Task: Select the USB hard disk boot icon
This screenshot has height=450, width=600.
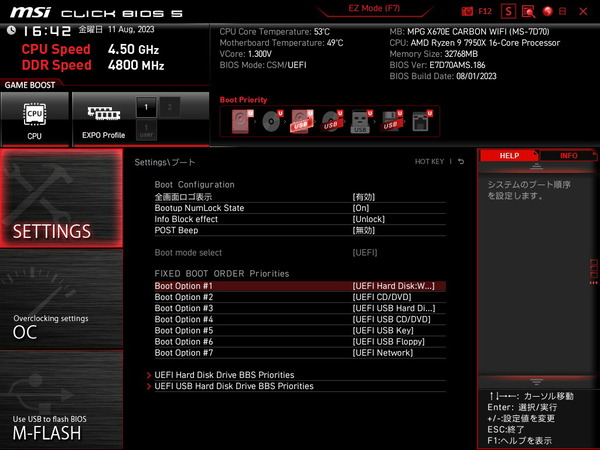Action: 302,122
